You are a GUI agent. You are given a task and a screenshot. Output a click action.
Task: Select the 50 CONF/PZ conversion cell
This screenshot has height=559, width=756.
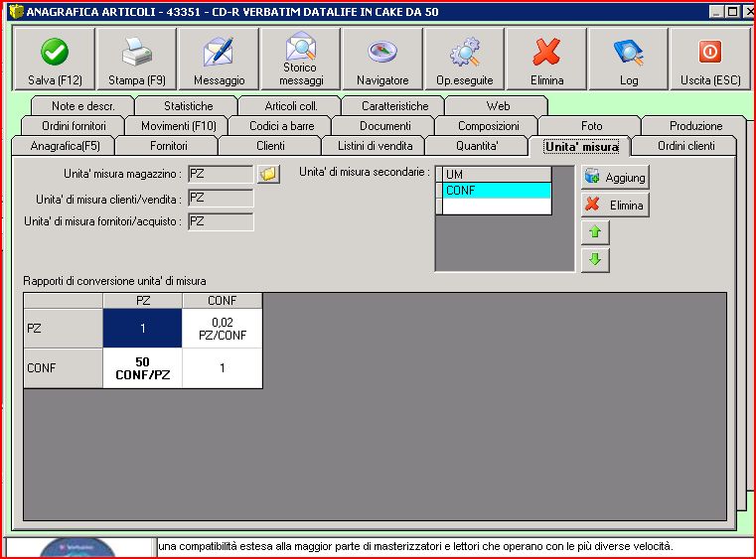(142, 368)
